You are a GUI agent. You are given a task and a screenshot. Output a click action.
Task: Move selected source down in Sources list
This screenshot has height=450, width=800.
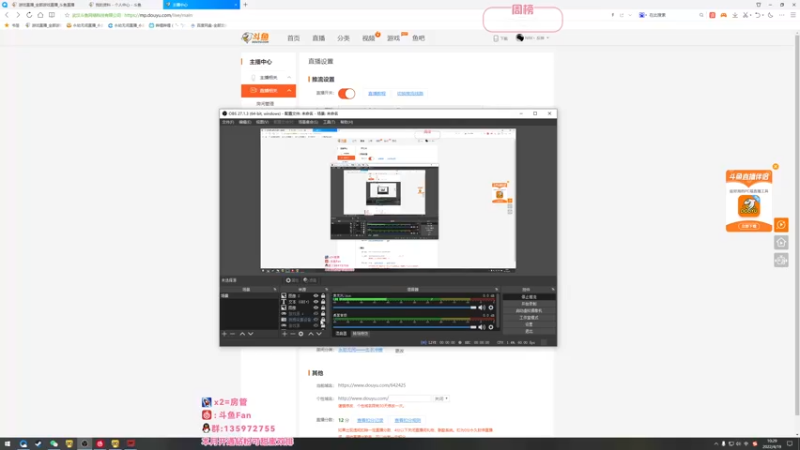(319, 334)
